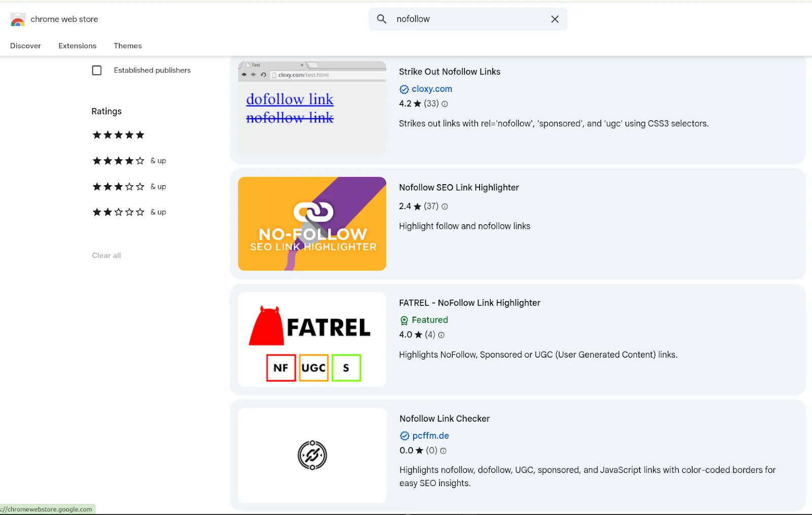Click the info icon beside Nofollow Link Checker rating
This screenshot has height=515, width=812.
pos(443,451)
